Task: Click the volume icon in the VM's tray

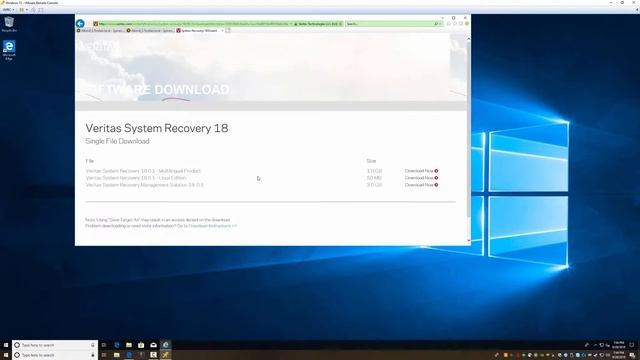Action: 607,345
